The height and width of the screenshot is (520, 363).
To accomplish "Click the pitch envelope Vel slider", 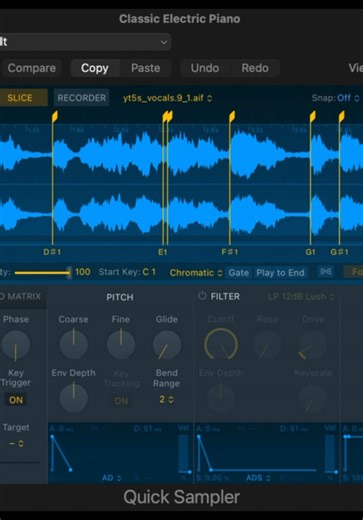I will click(184, 454).
